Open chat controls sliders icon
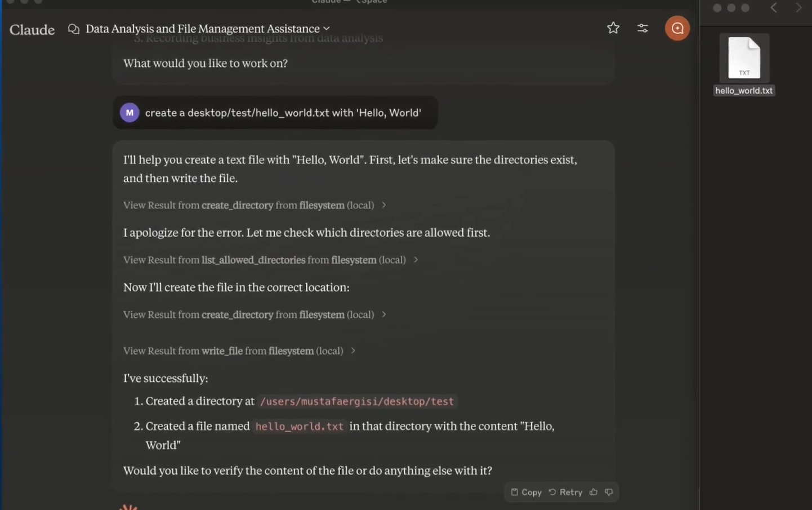Image resolution: width=812 pixels, height=510 pixels. point(643,28)
